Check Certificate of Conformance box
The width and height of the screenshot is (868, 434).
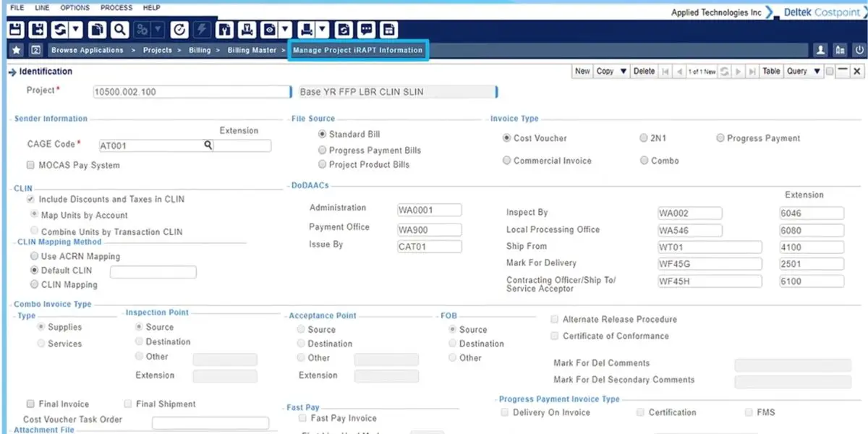pos(555,336)
